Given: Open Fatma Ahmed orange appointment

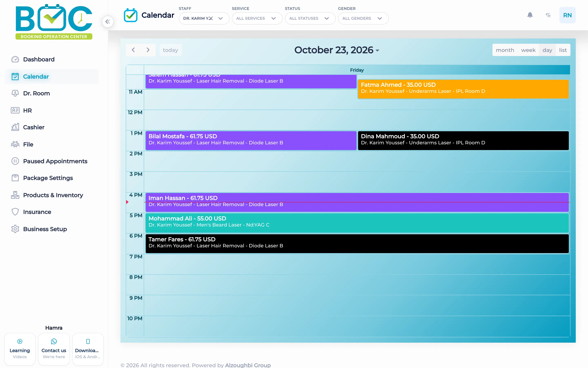Looking at the screenshot, I should click(463, 89).
